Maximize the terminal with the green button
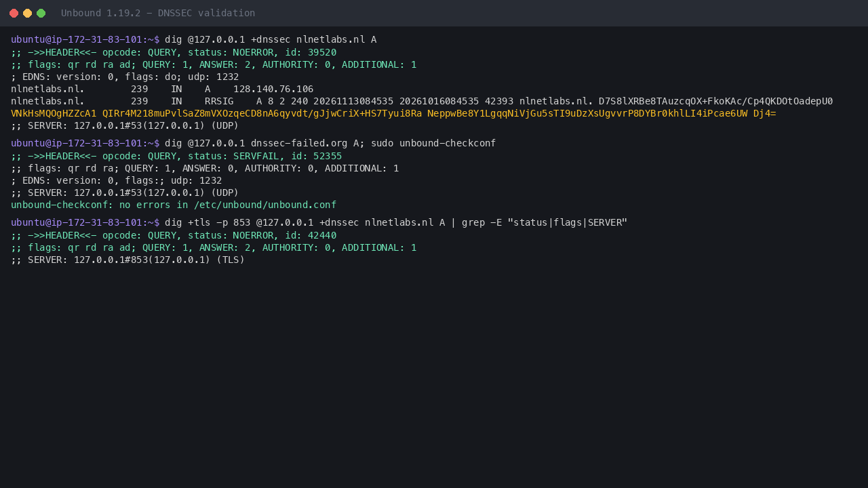This screenshot has width=868, height=488. 41,13
